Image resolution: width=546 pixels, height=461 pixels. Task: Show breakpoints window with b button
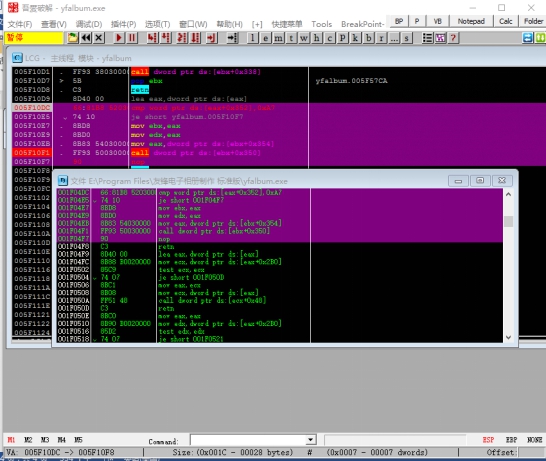[x=368, y=38]
